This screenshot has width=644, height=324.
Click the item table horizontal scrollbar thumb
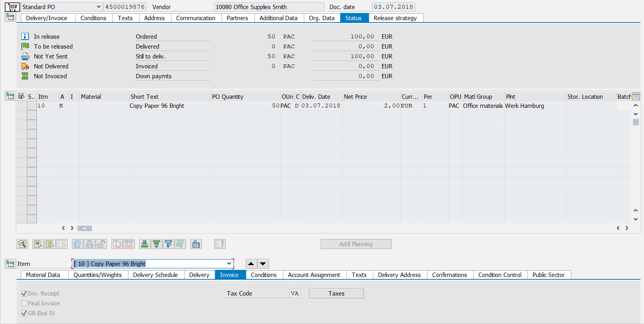point(85,228)
